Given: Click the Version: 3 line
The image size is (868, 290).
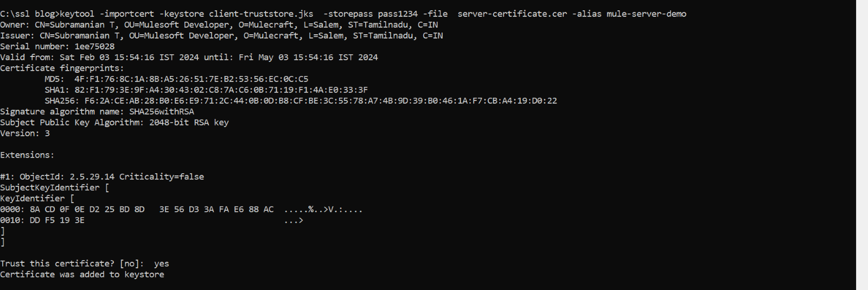Looking at the screenshot, I should coord(25,134).
